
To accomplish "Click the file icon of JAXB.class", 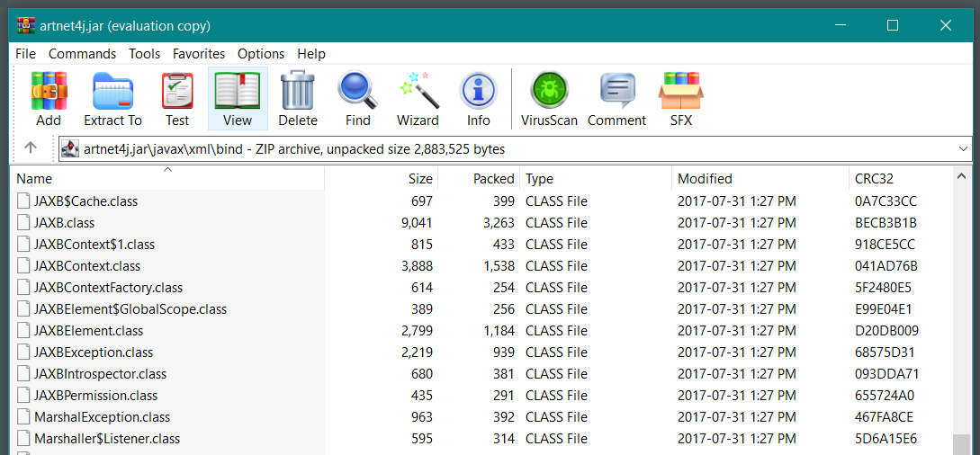I will tap(23, 222).
